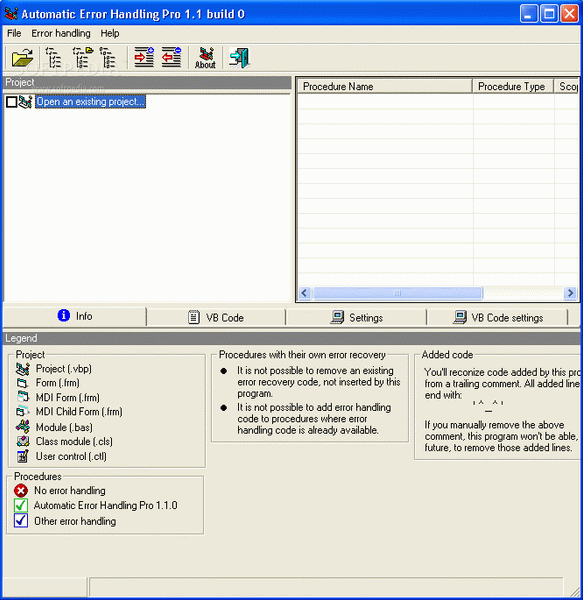Image resolution: width=583 pixels, height=600 pixels.
Task: Click the horizontal scrollbar thumb in procedure list
Action: click(398, 293)
